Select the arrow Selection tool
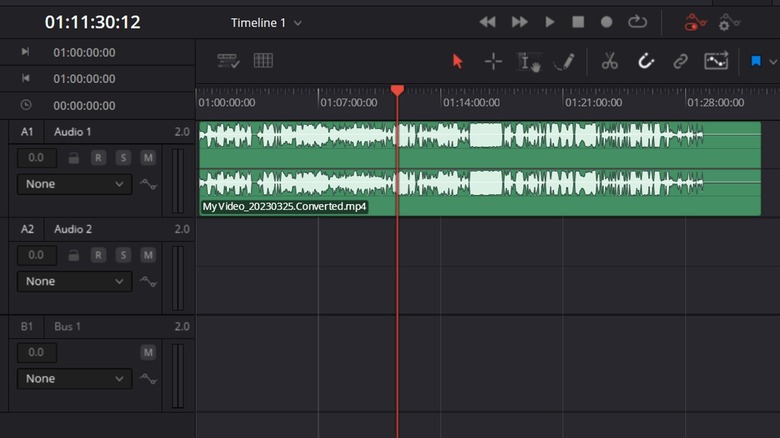Screen dimensions: 780x438 point(458,61)
